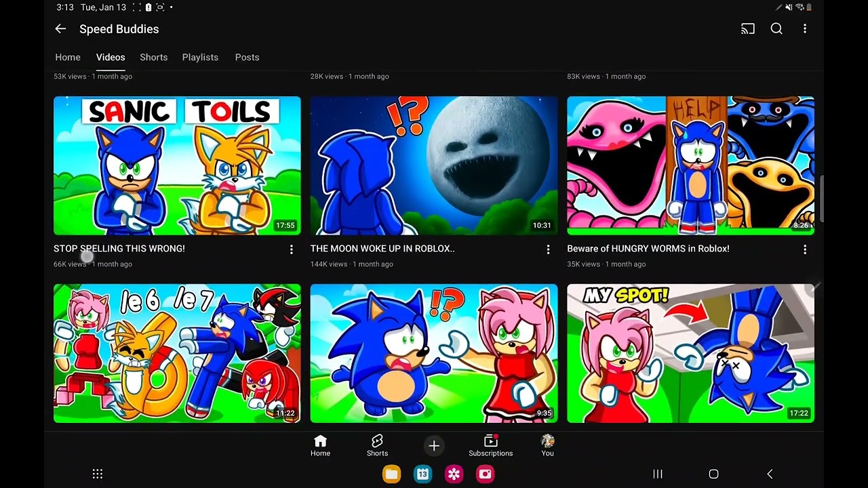Open title Beware of HUNGRY WORMS in Roblox!
The image size is (868, 488).
648,249
